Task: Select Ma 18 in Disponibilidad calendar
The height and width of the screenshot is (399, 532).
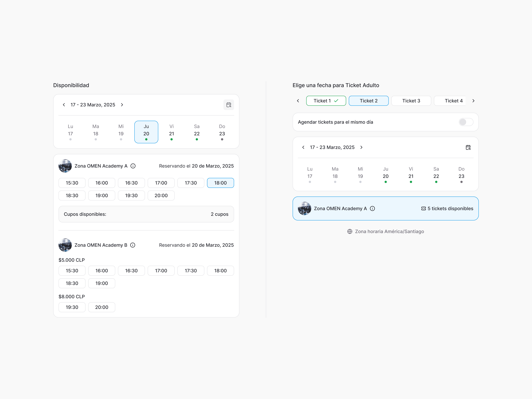Action: click(96, 132)
